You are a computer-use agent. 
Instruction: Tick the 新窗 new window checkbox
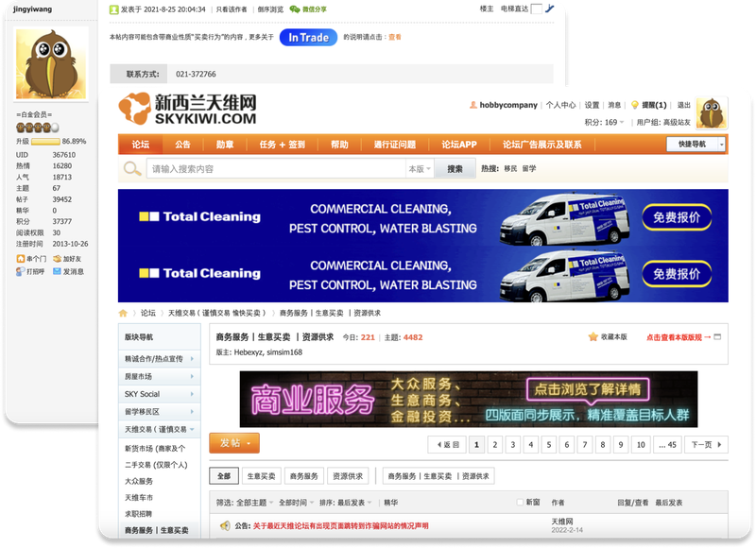(x=519, y=503)
